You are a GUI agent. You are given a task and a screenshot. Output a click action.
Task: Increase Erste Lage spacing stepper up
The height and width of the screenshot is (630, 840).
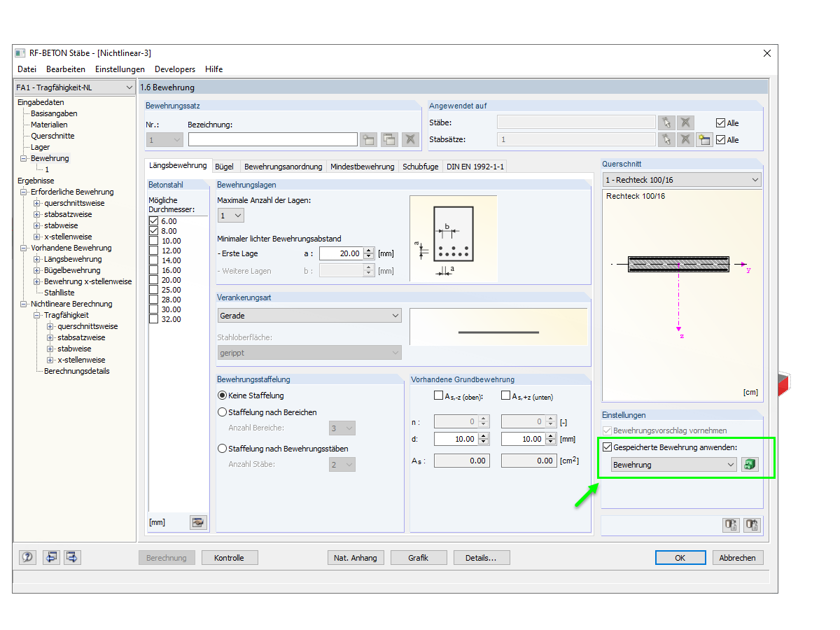369,251
